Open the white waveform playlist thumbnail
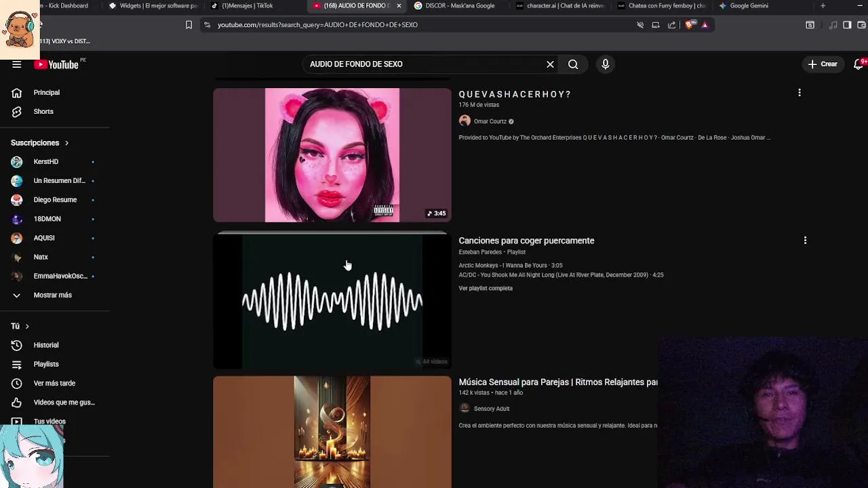Screen dimensions: 868x488 [332, 301]
